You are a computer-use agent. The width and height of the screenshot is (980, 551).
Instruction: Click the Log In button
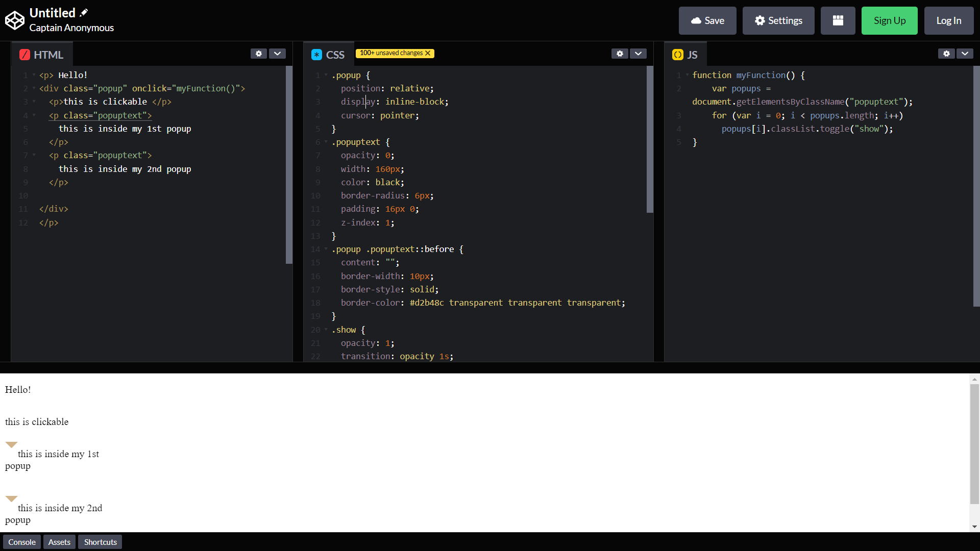pyautogui.click(x=948, y=20)
